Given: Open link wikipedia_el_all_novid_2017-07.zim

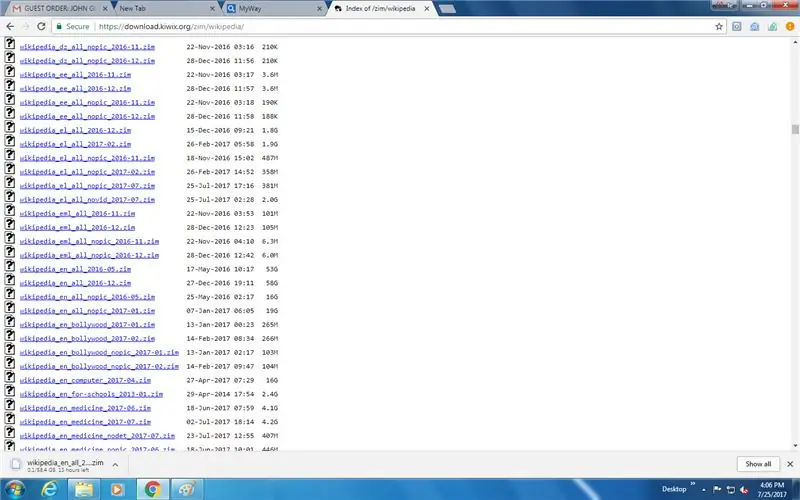Looking at the screenshot, I should [x=87, y=199].
